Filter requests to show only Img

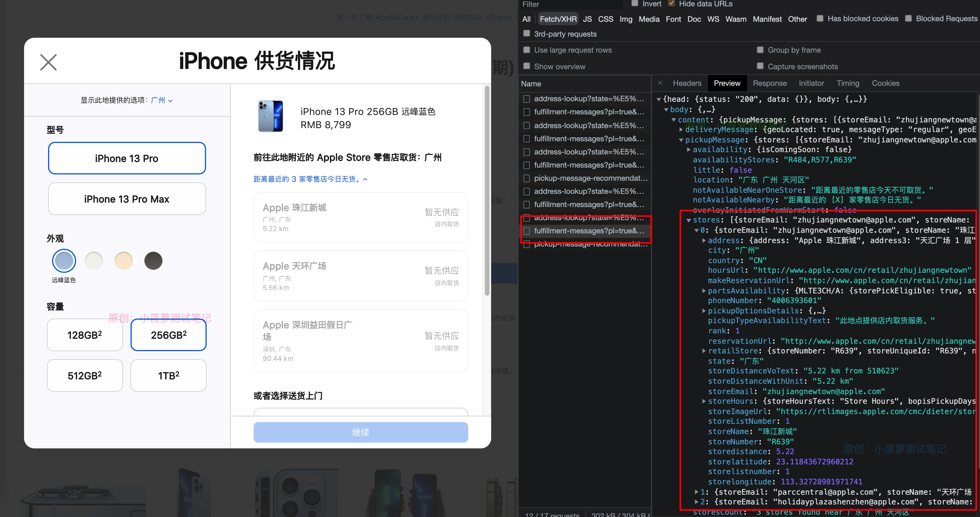(626, 19)
